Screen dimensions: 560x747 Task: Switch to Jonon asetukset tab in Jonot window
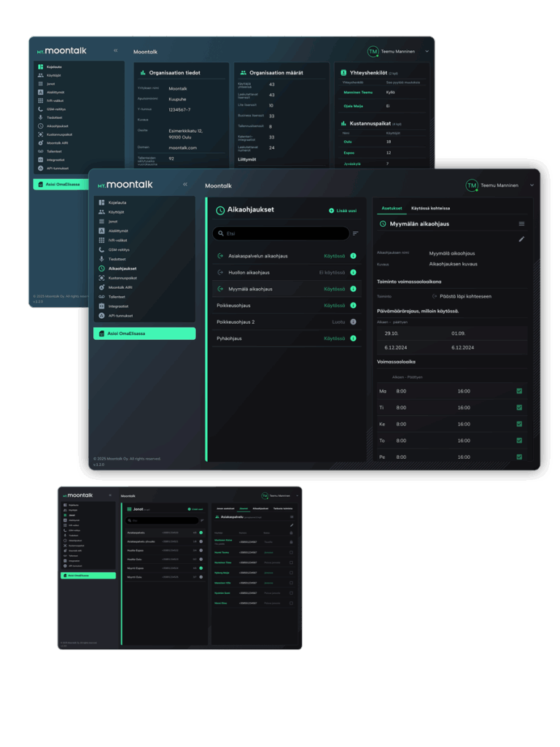[225, 508]
